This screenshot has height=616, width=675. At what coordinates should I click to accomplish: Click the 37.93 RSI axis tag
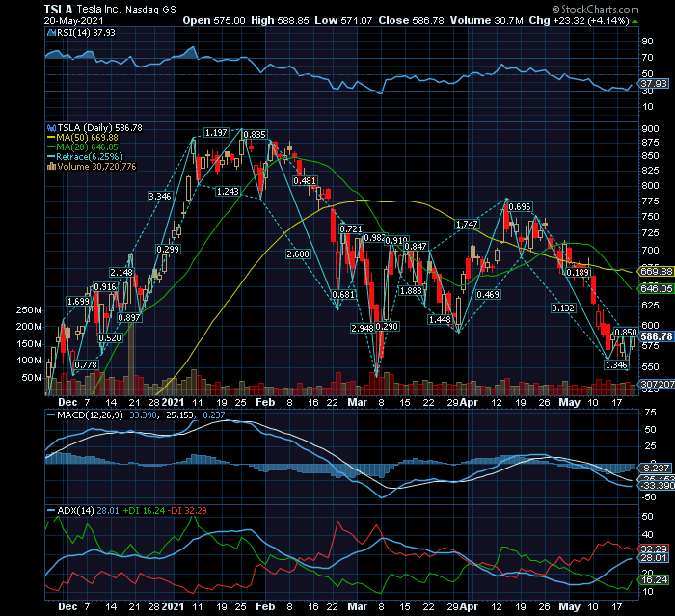[x=654, y=84]
